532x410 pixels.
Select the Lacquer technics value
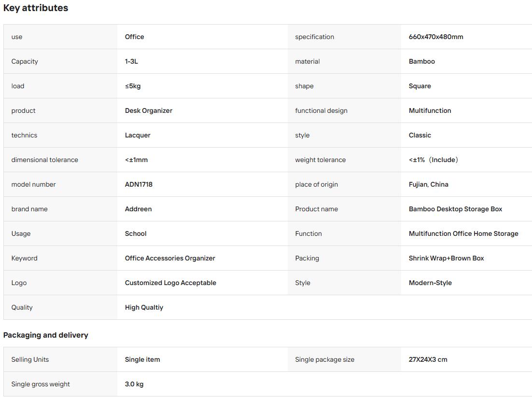(x=138, y=136)
